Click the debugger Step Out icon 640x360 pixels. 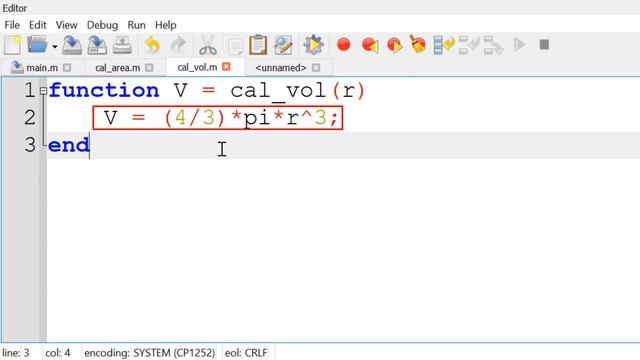(x=493, y=44)
